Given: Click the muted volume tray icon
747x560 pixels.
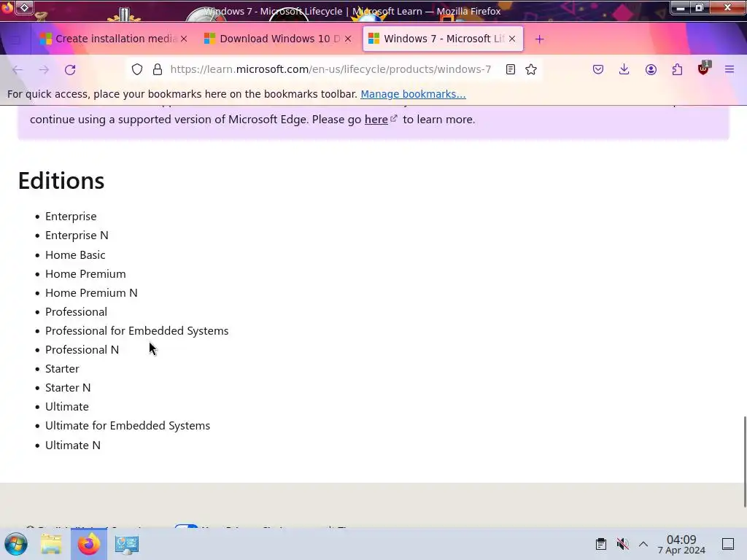Looking at the screenshot, I should tap(622, 544).
